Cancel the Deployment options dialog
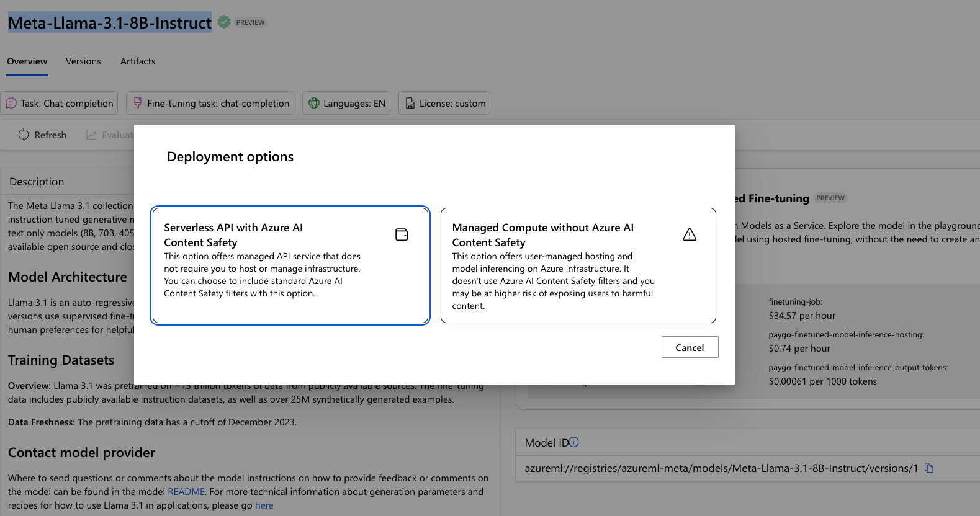 coord(690,347)
